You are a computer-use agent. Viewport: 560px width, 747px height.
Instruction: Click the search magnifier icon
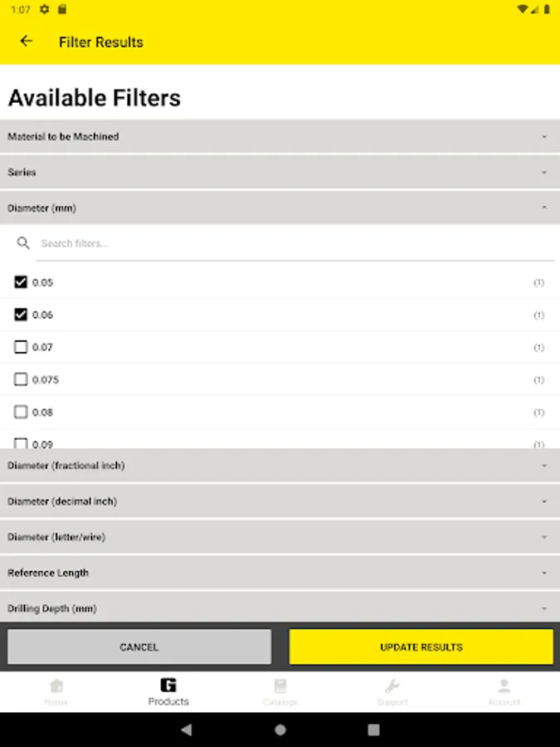(x=23, y=243)
